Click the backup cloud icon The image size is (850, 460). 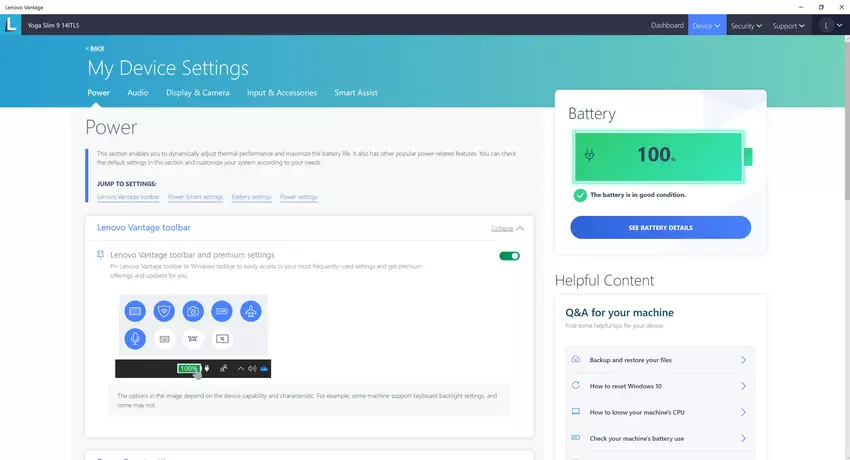(x=576, y=359)
